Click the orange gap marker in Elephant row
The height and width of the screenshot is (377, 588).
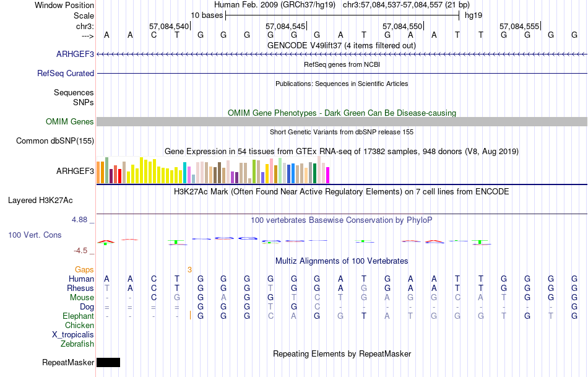click(191, 316)
